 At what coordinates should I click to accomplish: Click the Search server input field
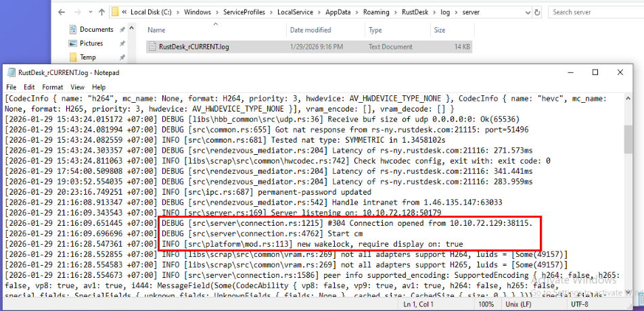pyautogui.click(x=595, y=12)
